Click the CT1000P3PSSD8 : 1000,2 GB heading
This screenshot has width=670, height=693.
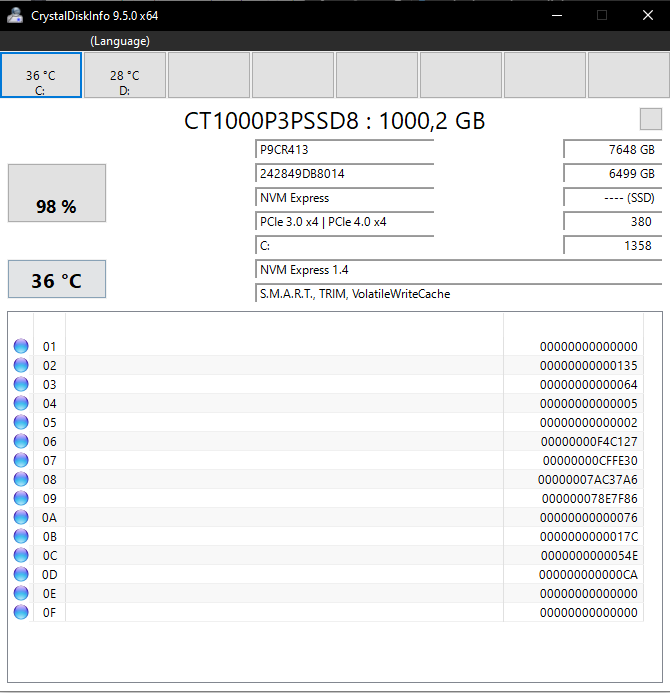(x=335, y=121)
